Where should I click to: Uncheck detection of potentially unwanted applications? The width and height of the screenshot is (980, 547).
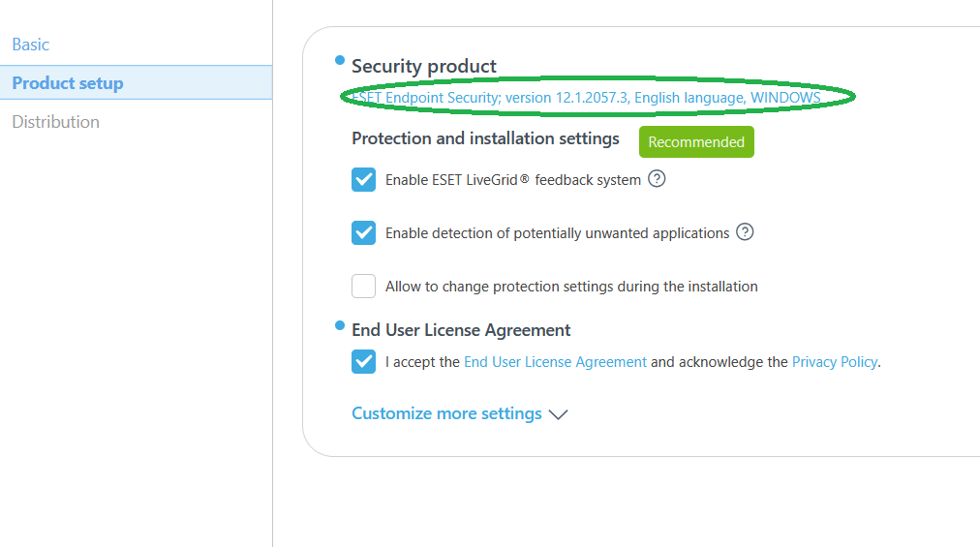point(364,233)
